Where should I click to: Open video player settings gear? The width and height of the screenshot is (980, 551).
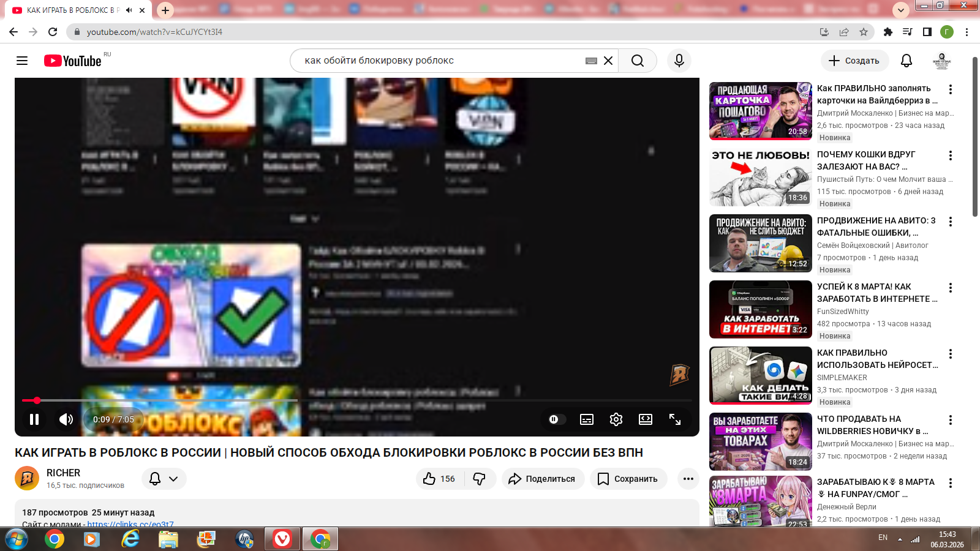[x=616, y=419]
